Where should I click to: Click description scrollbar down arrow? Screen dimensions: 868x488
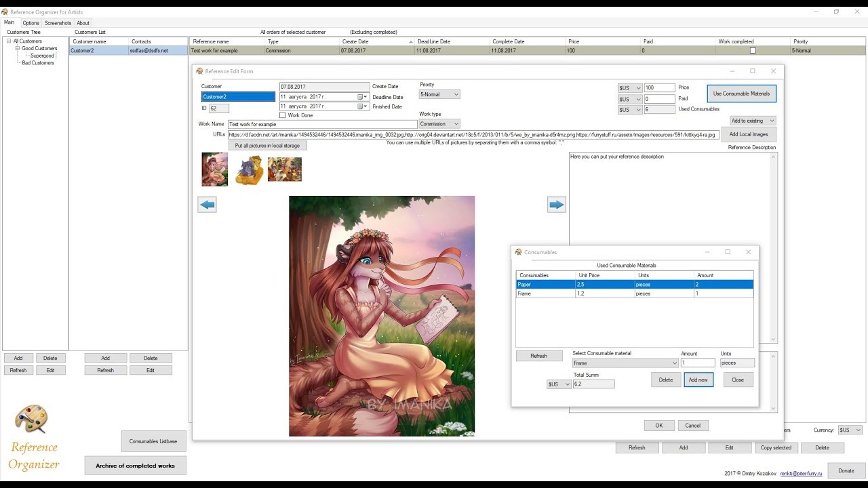[774, 340]
